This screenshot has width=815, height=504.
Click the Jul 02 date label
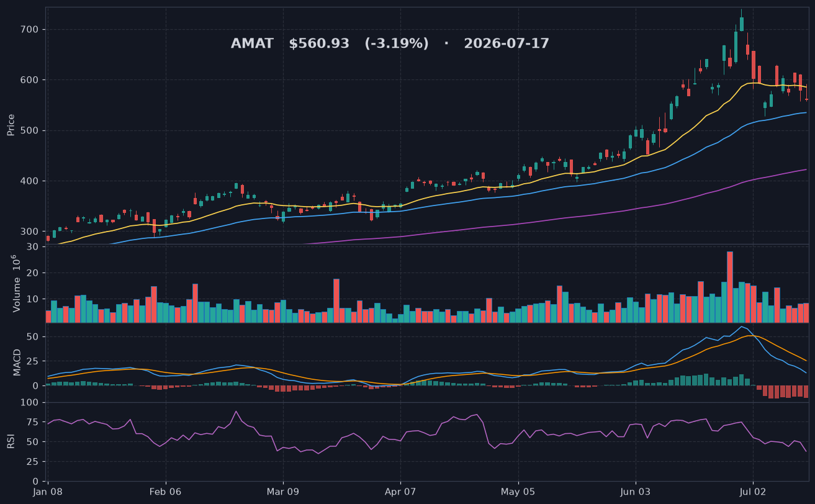point(753,492)
